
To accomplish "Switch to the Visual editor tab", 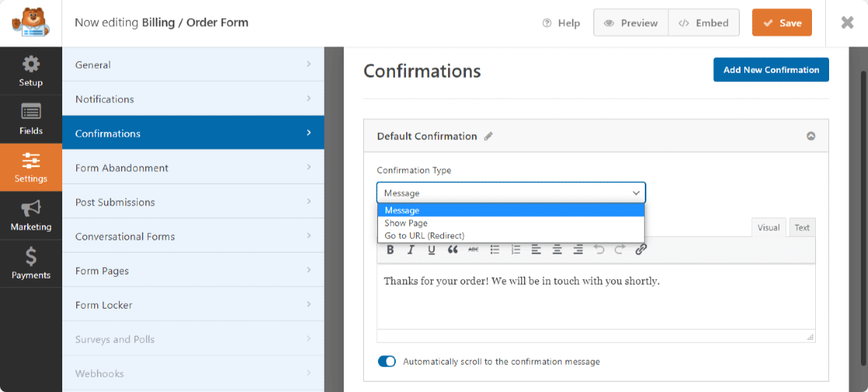I will click(768, 228).
